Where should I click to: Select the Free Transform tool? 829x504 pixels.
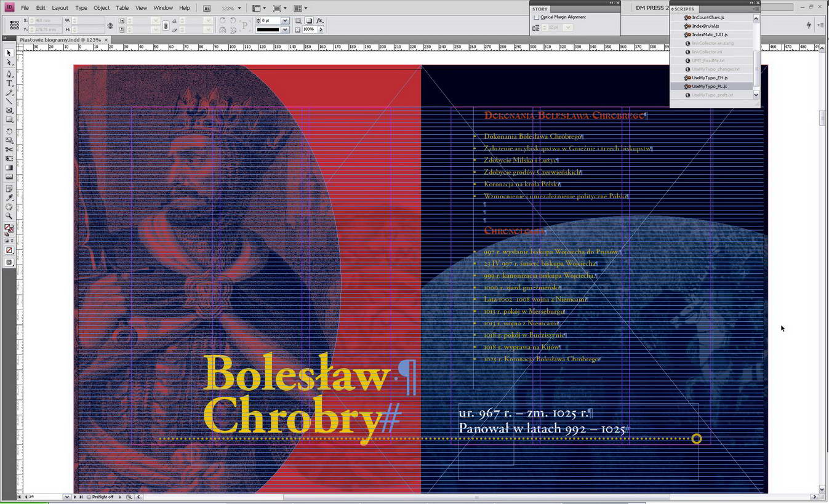pyautogui.click(x=9, y=159)
